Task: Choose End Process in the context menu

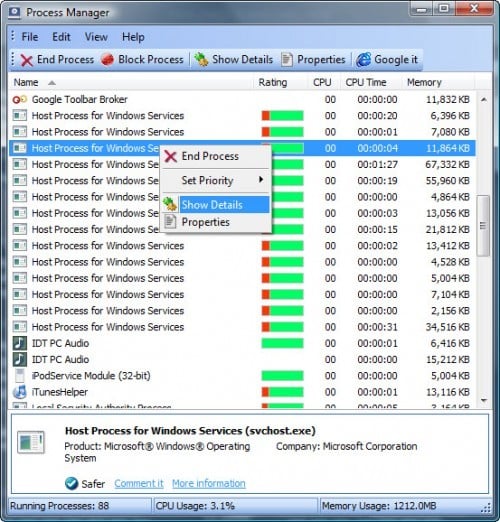Action: tap(217, 156)
